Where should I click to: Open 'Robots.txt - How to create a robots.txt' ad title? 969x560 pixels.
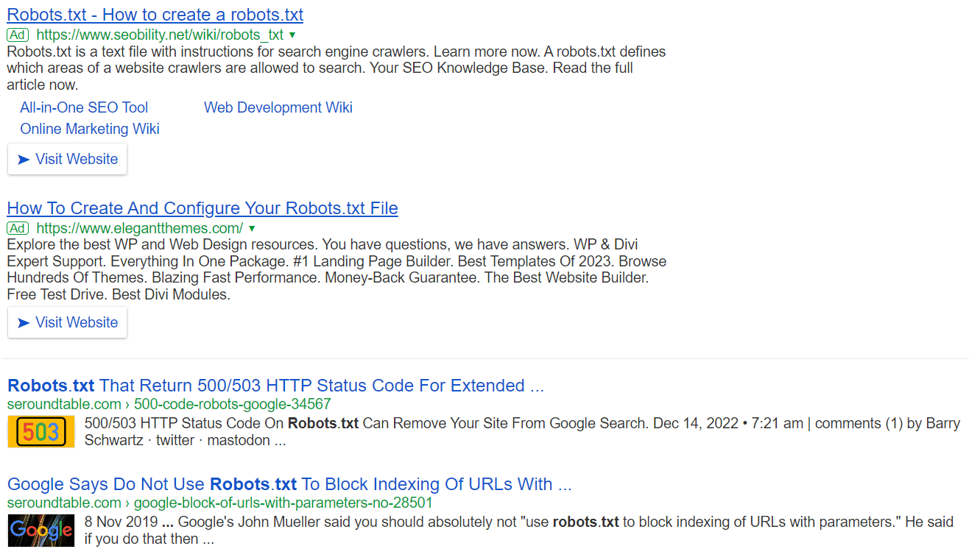click(x=155, y=15)
